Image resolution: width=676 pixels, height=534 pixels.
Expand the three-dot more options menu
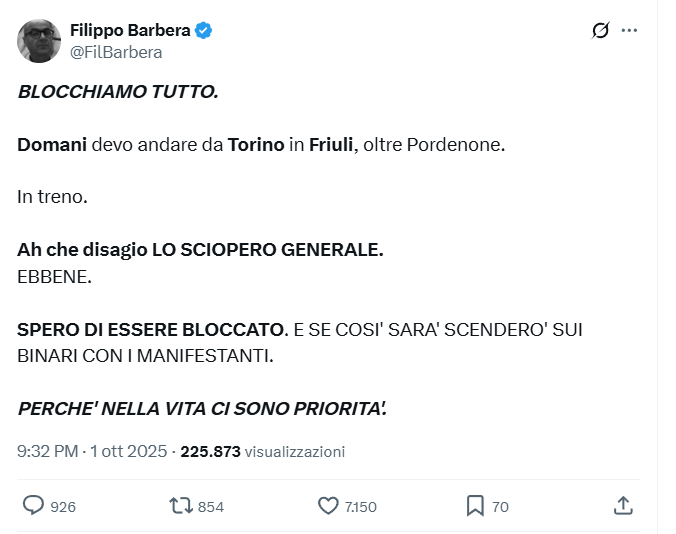tap(629, 31)
